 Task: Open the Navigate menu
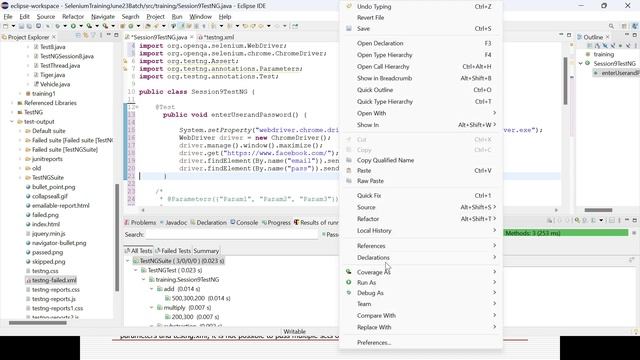click(x=102, y=17)
